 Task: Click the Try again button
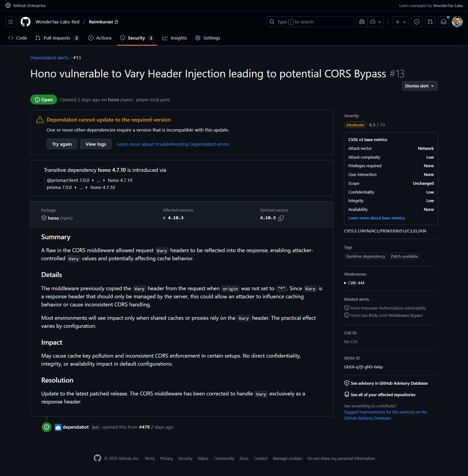pos(62,144)
